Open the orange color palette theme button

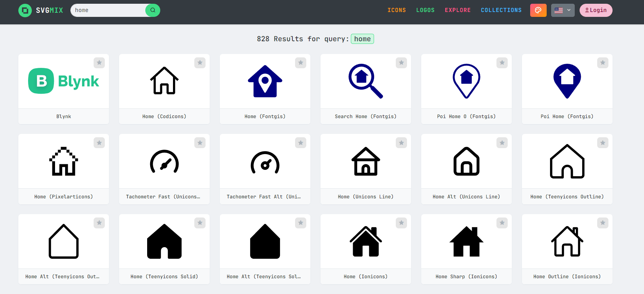pyautogui.click(x=538, y=10)
